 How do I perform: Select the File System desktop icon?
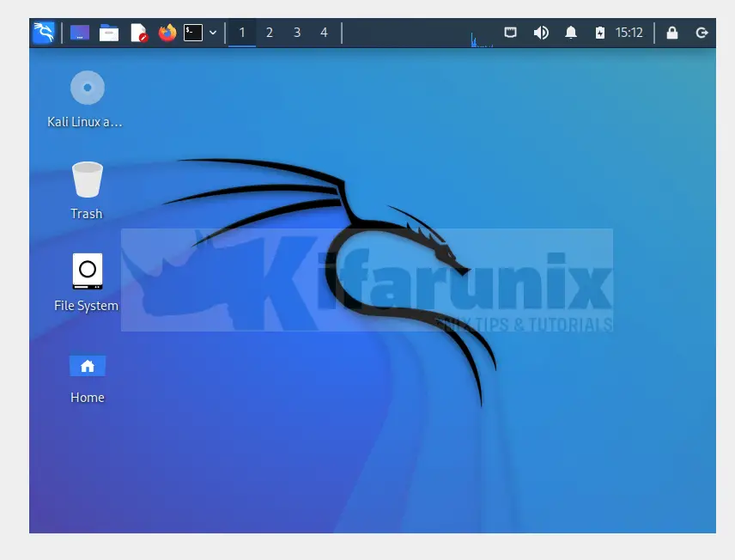click(x=88, y=271)
